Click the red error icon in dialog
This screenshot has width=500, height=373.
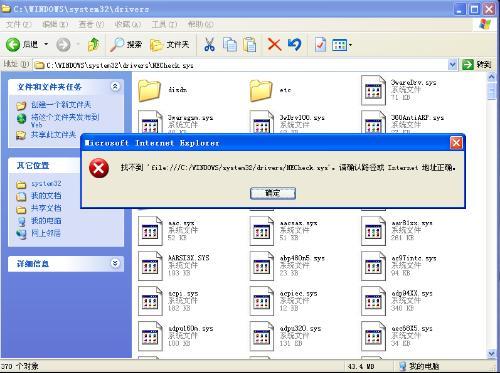(x=99, y=168)
